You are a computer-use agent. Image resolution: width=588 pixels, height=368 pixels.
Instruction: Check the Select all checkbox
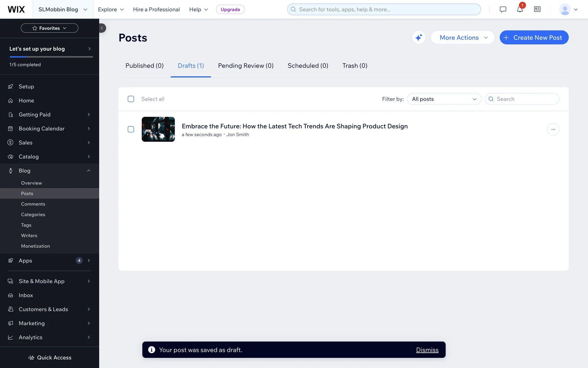pos(131,99)
